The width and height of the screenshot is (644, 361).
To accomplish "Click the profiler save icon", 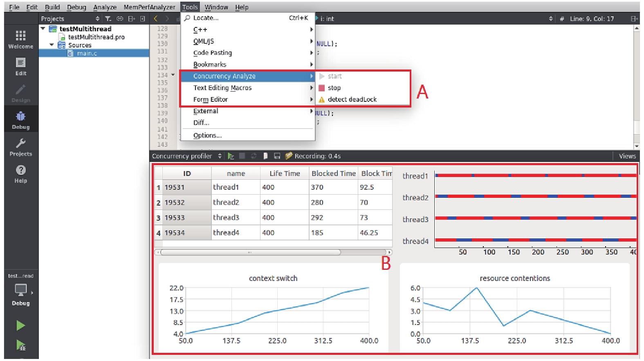I will click(277, 156).
